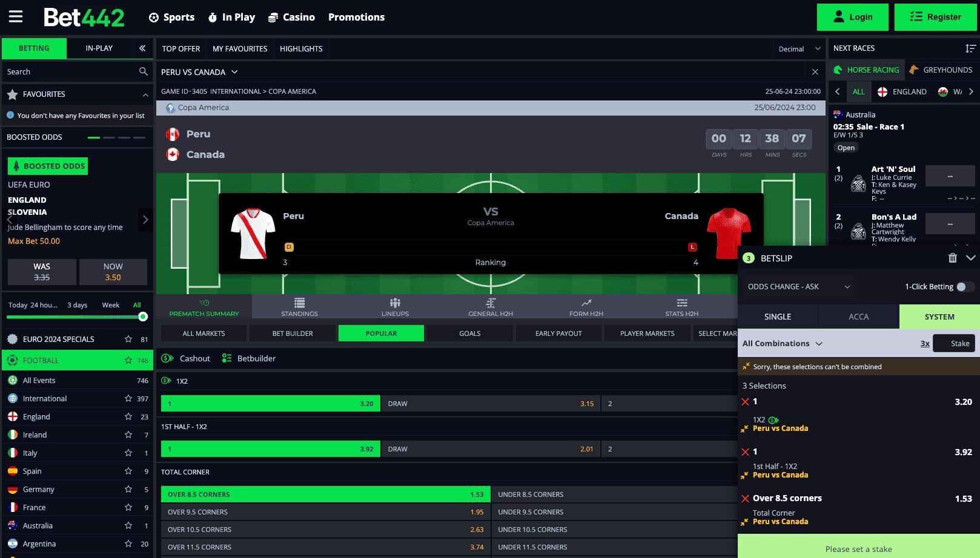Screen dimensions: 980x558
Task: Click the Register button
Action: click(935, 17)
